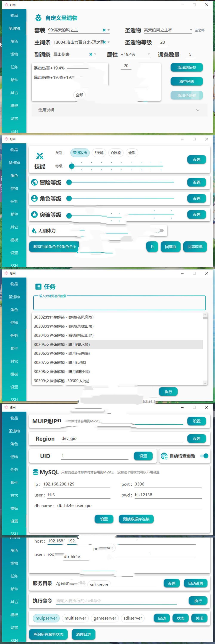Click the star icon beside 突破等级
Viewport: 215px width, 644px height.
pyautogui.click(x=34, y=214)
